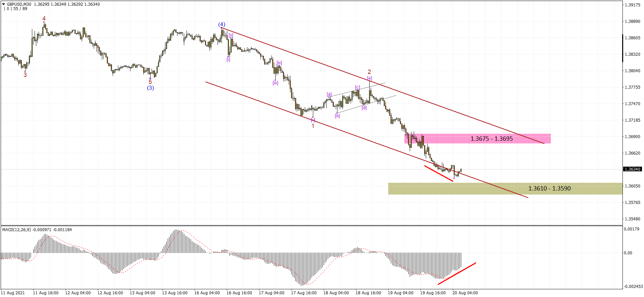Select the [e] triangle wave label
Viewport: 644px width, 297px height.
[x=369, y=78]
